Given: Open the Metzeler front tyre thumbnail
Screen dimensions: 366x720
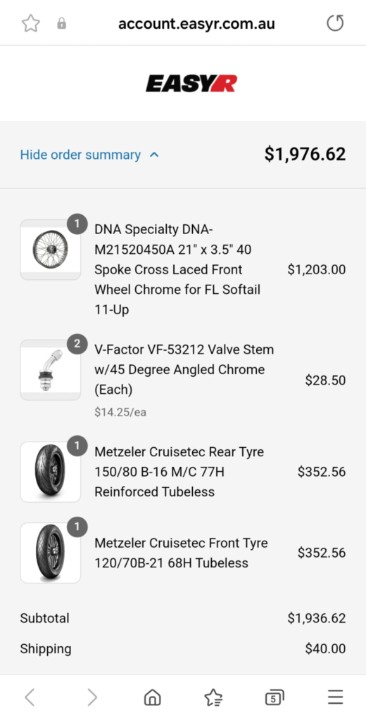Looking at the screenshot, I should [x=50, y=553].
